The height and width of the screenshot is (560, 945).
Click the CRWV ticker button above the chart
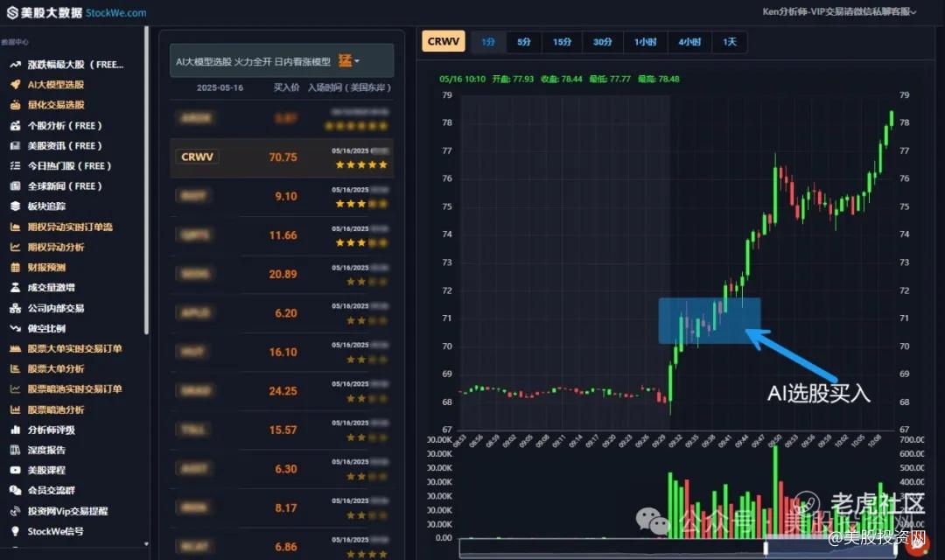(444, 41)
